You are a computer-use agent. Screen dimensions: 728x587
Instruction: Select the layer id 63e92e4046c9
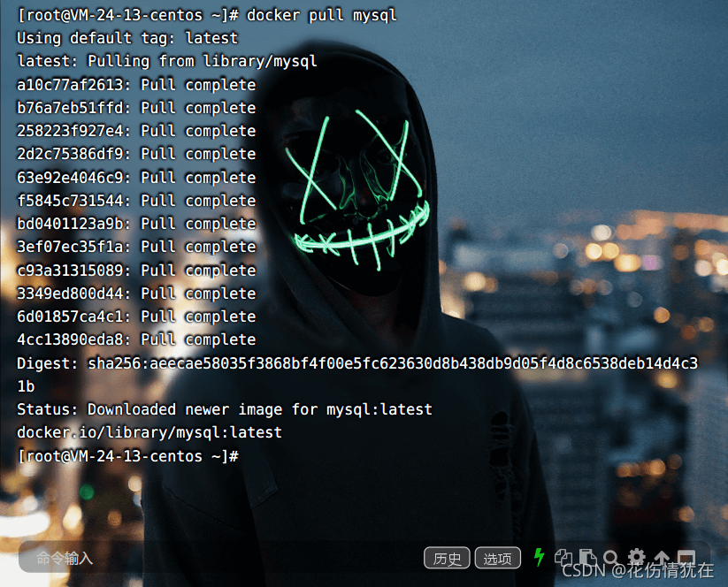[70, 178]
